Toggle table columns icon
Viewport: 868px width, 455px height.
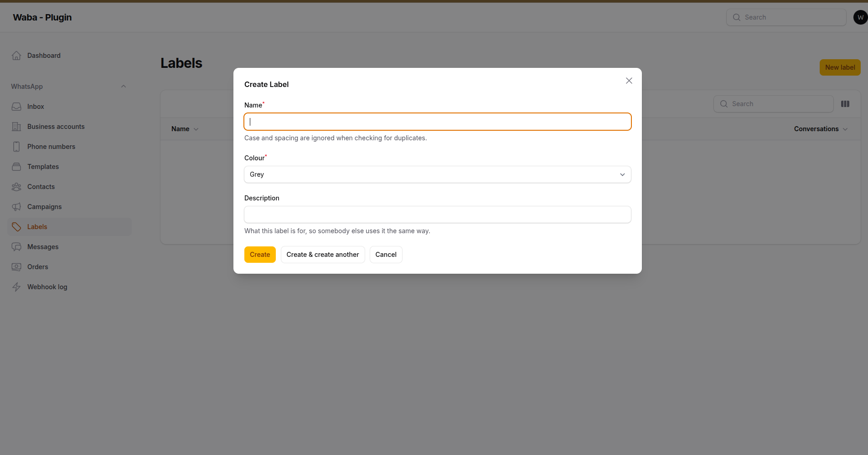(845, 104)
